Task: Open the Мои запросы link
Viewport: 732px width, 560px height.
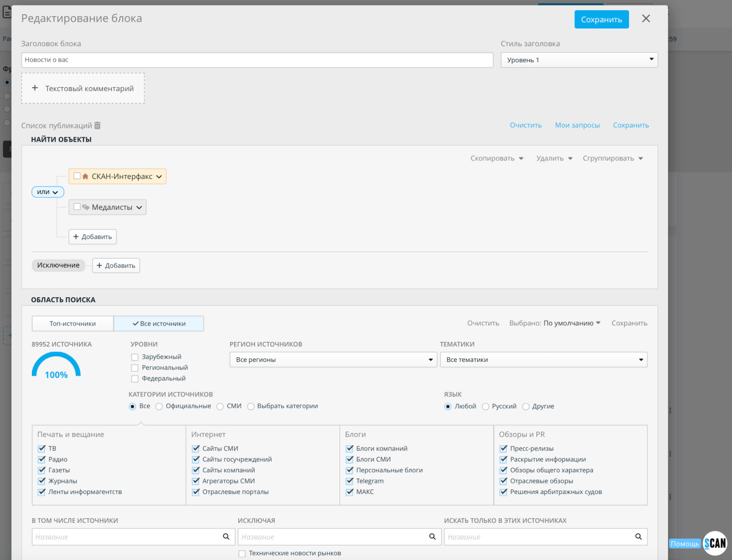Action: pyautogui.click(x=577, y=125)
